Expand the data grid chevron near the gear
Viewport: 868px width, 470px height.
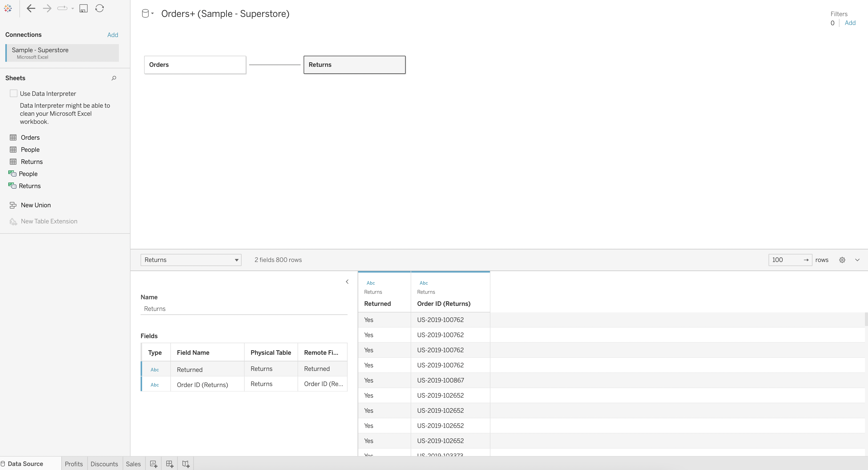858,259
